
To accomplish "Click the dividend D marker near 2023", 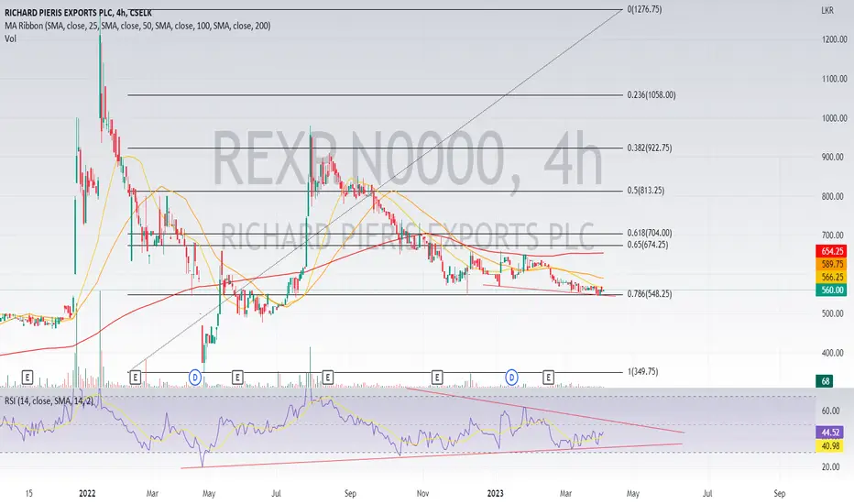I will (511, 377).
